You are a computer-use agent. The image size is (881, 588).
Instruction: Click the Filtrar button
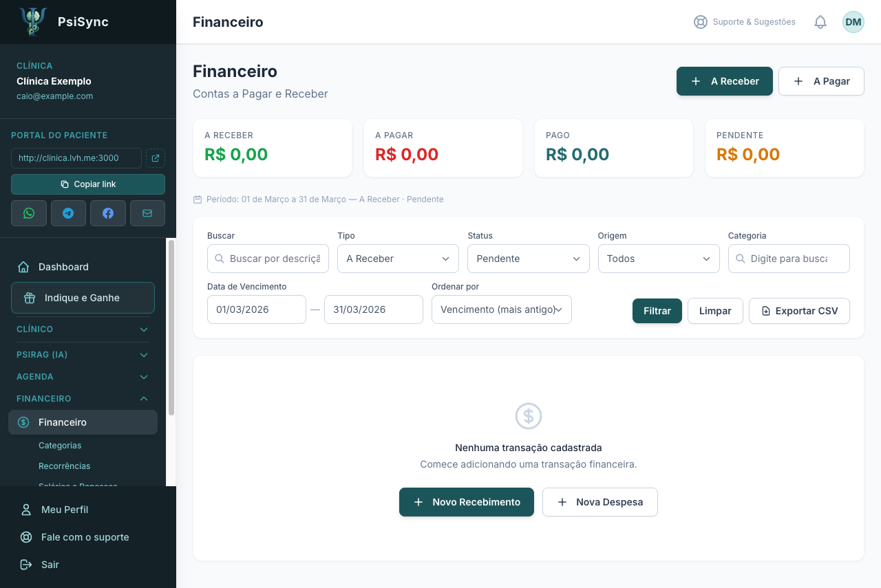tap(657, 311)
